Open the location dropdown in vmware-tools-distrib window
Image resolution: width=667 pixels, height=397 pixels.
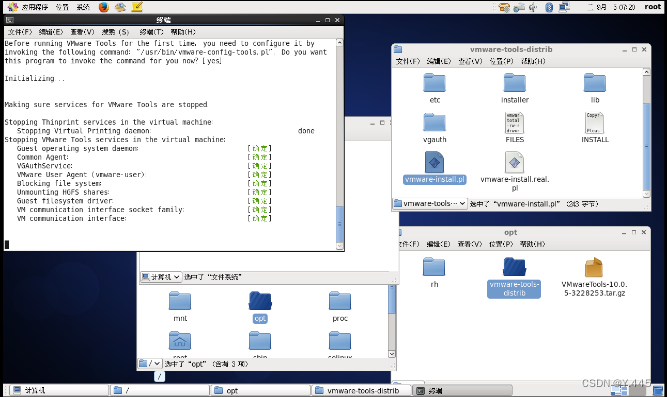click(430, 203)
